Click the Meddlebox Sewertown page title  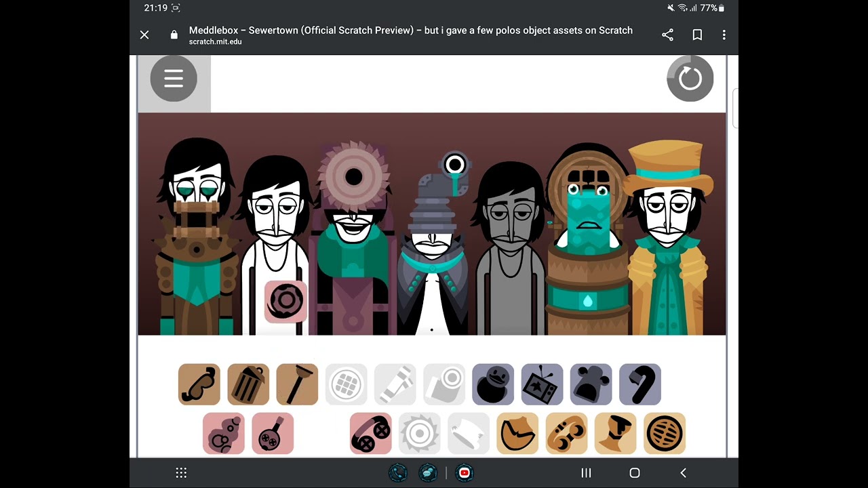[x=411, y=30]
